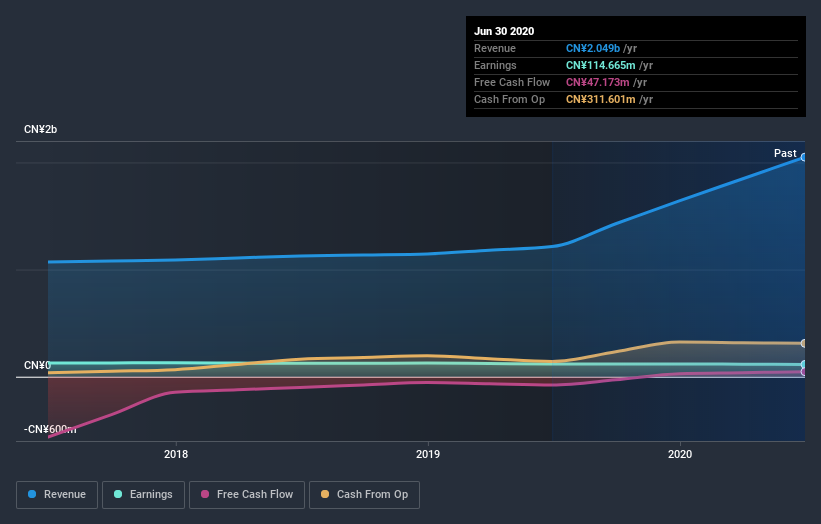The height and width of the screenshot is (524, 821).
Task: Click the teal Earnings endpoint marker
Action: tap(804, 364)
